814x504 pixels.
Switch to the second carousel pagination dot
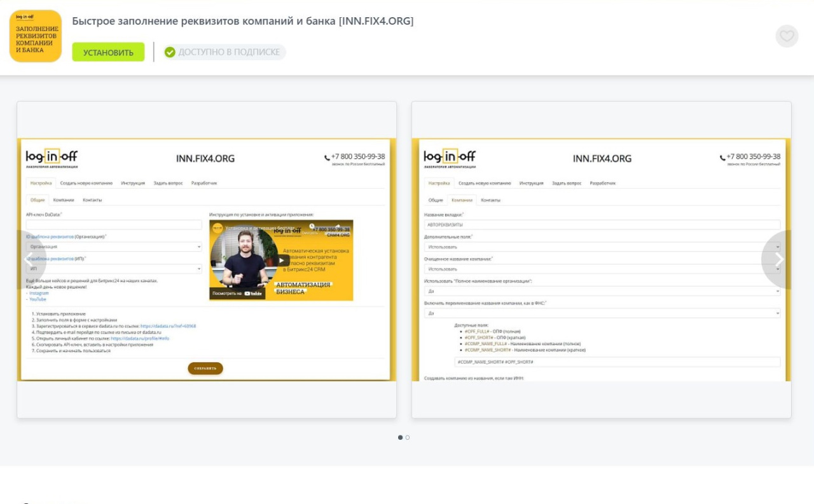[408, 437]
